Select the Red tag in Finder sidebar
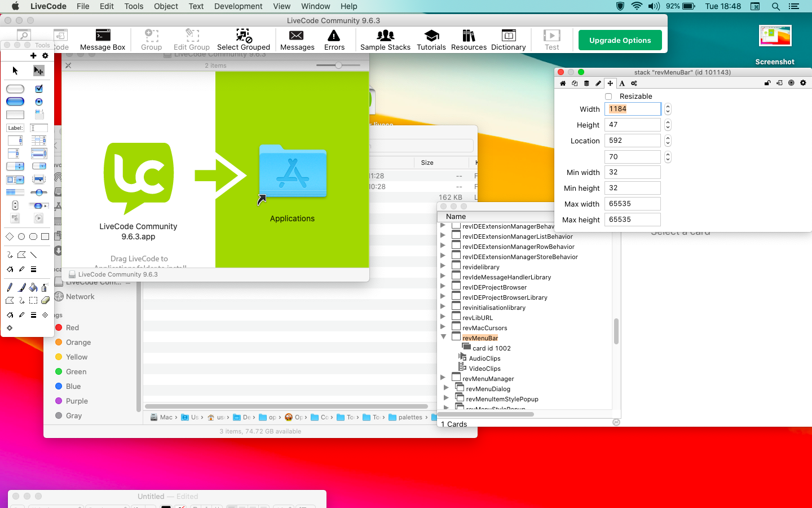Screen dimensions: 812x508 [72, 327]
